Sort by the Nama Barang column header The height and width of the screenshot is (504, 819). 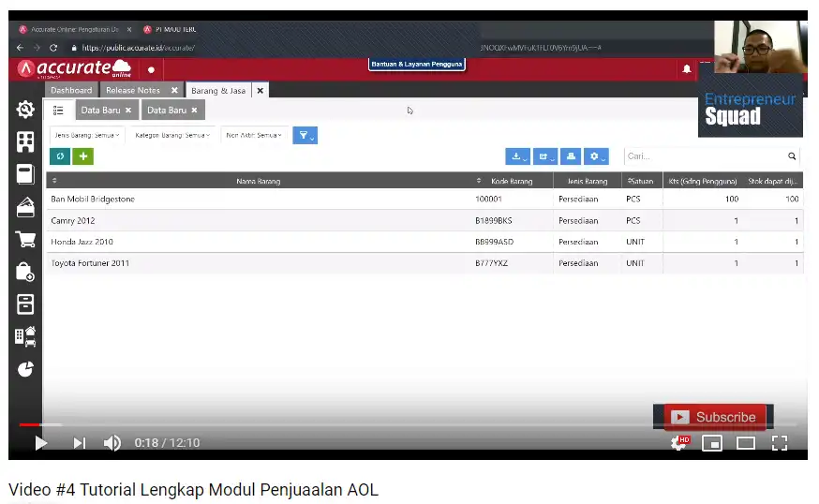(259, 181)
